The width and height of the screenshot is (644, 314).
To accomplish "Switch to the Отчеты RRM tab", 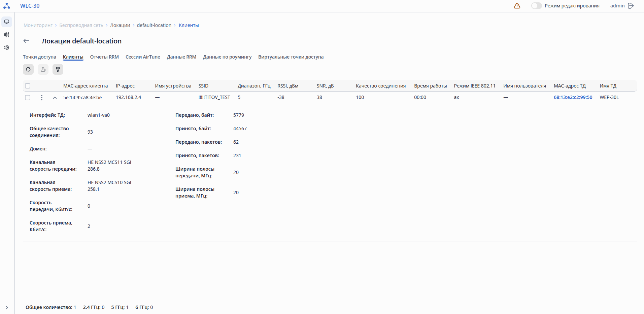I will click(104, 57).
